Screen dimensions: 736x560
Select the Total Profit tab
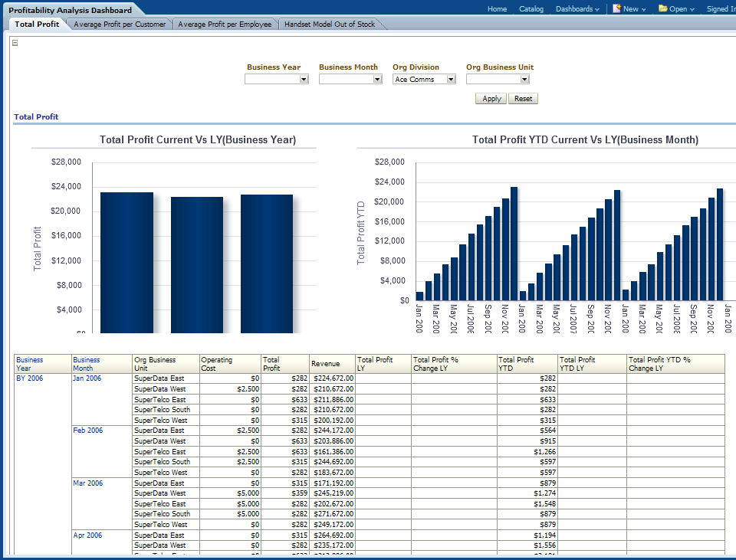[x=37, y=24]
